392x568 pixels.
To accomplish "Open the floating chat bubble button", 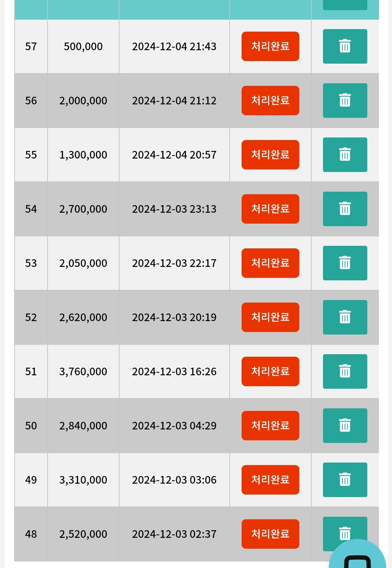I will (357, 555).
